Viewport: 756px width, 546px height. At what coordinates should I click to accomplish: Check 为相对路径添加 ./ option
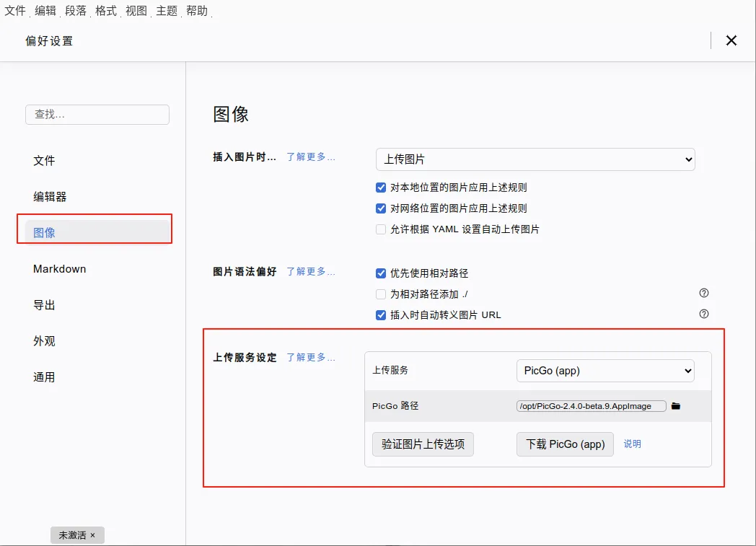tap(380, 294)
